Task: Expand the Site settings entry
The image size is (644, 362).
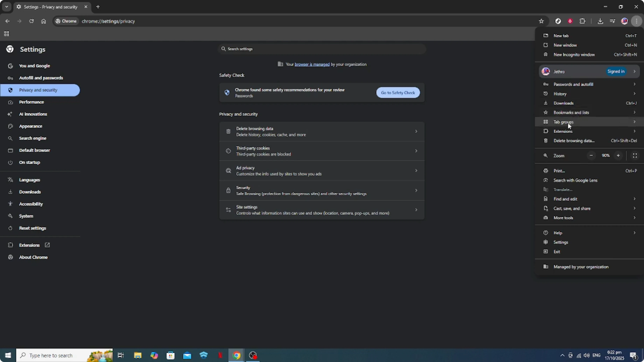Action: (x=322, y=210)
